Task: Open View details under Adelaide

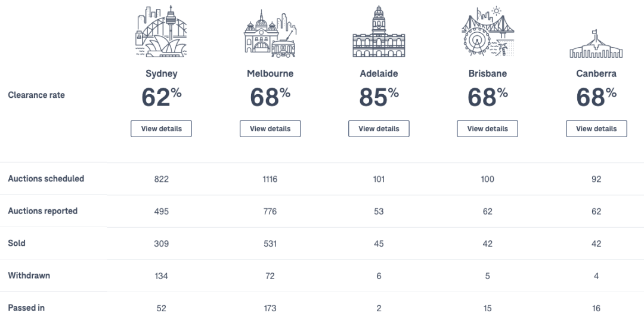Action: point(379,129)
